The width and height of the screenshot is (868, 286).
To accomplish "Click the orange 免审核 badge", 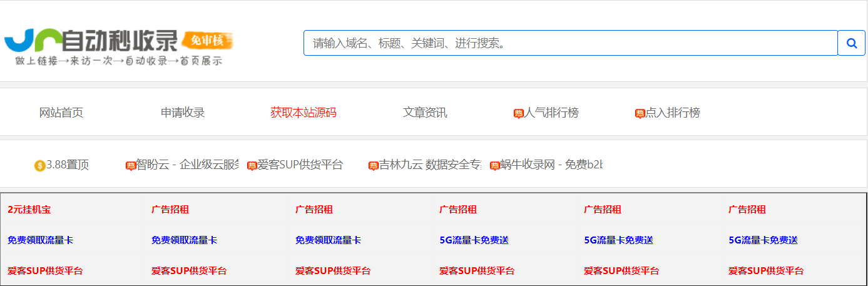I will pos(207,41).
